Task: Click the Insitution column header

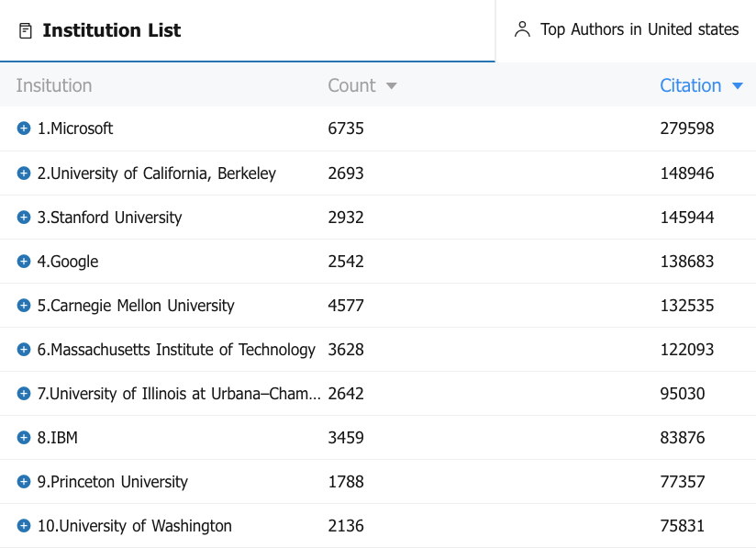Action: pyautogui.click(x=54, y=85)
